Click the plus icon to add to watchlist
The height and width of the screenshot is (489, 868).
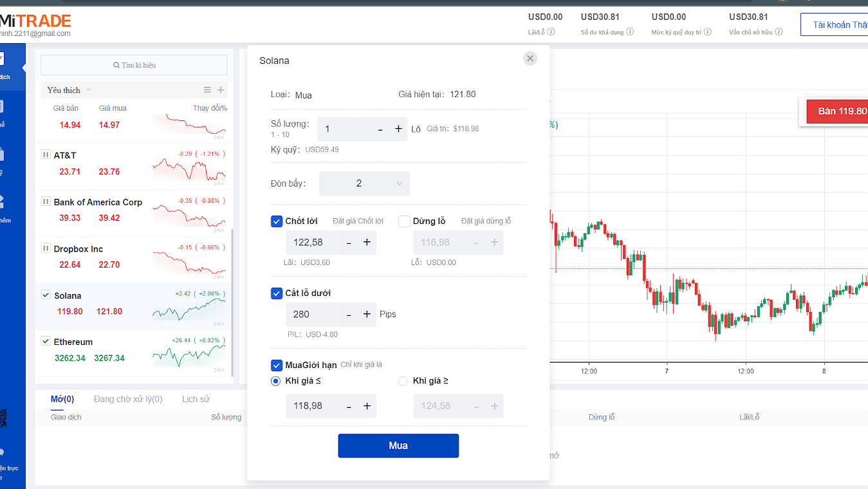click(x=221, y=90)
